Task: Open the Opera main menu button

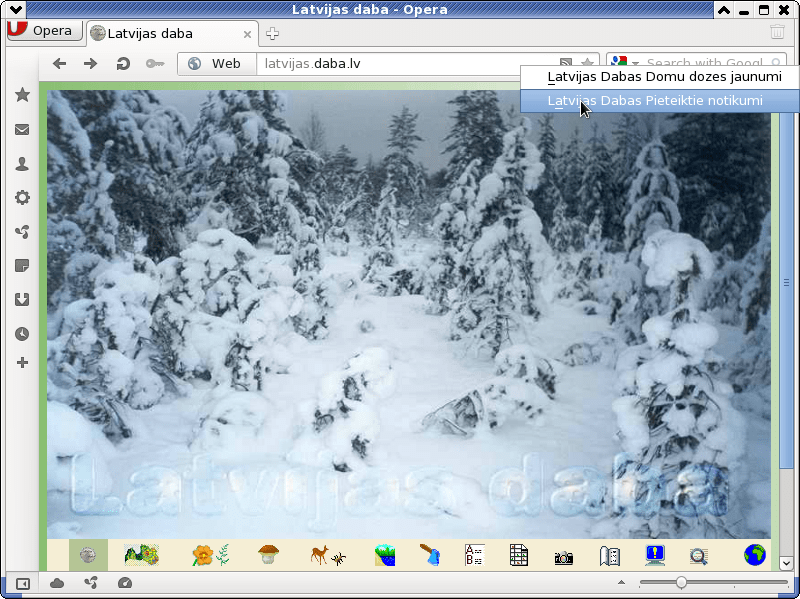Action: click(x=44, y=31)
